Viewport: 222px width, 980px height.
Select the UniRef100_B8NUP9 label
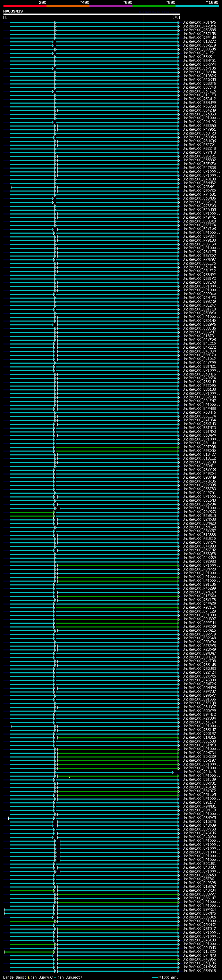point(199,103)
